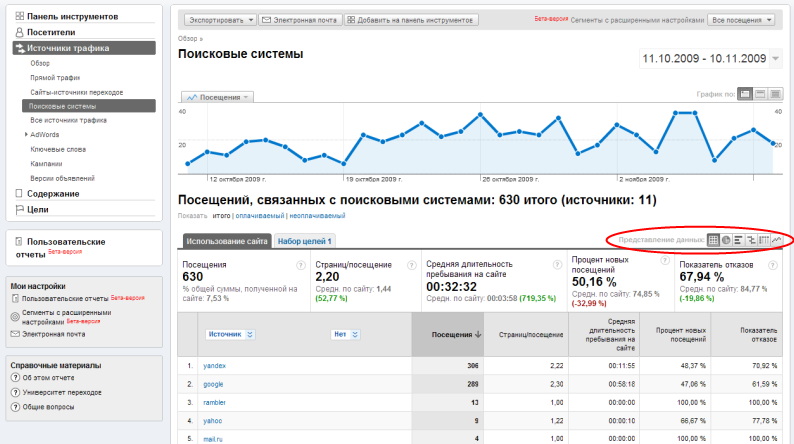
Task: Open Кампании report
Action: click(x=46, y=164)
